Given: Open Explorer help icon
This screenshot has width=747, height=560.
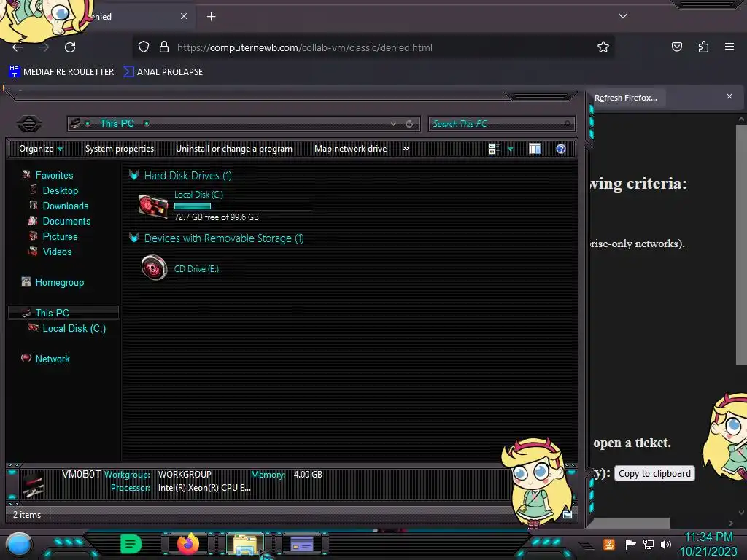Looking at the screenshot, I should (561, 149).
